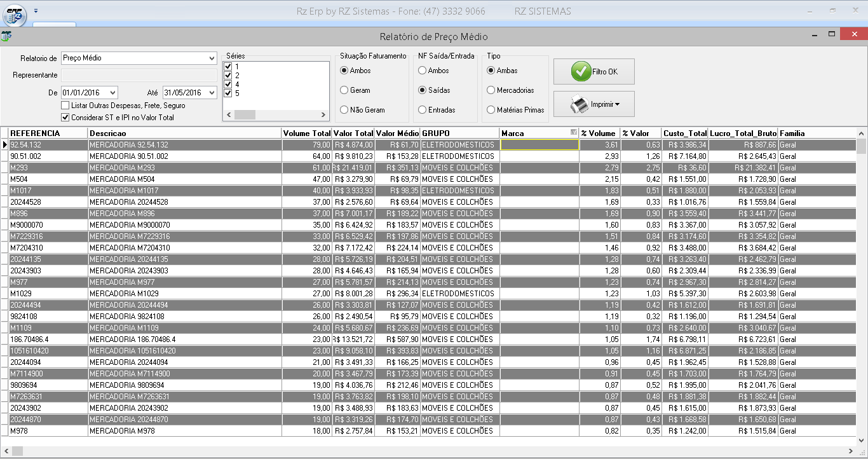Click the printer Imprimir button
This screenshot has width=868, height=459.
[593, 104]
